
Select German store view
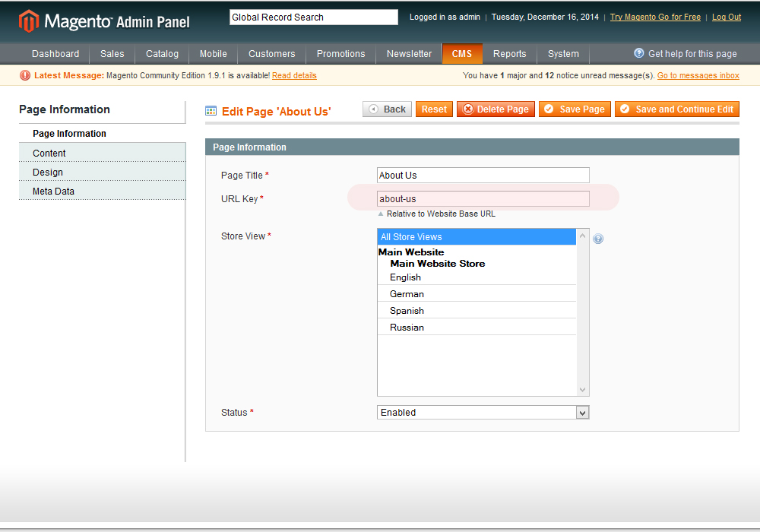click(477, 294)
